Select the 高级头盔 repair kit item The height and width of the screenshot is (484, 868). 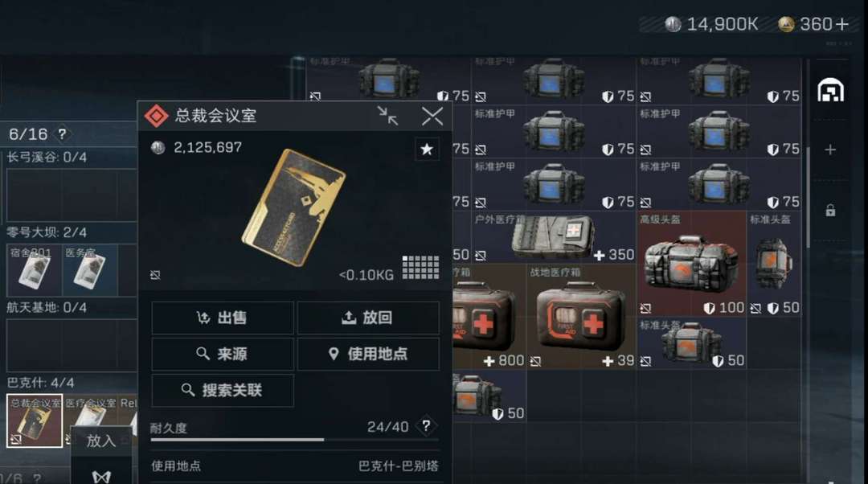pos(691,264)
